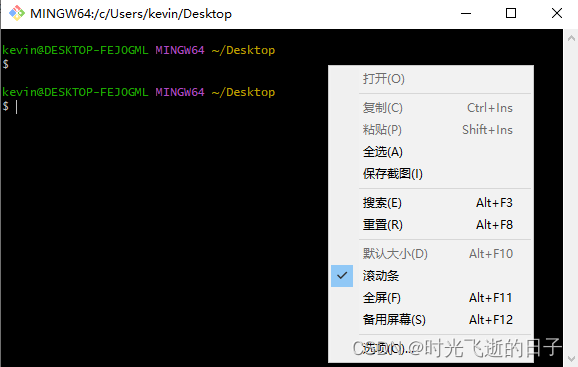Click the scrollbar down arrow
578x367 pixels.
tap(571, 358)
